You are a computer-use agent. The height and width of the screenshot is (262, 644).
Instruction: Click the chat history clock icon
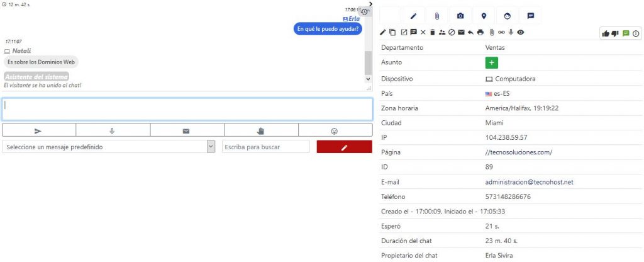[x=364, y=12]
